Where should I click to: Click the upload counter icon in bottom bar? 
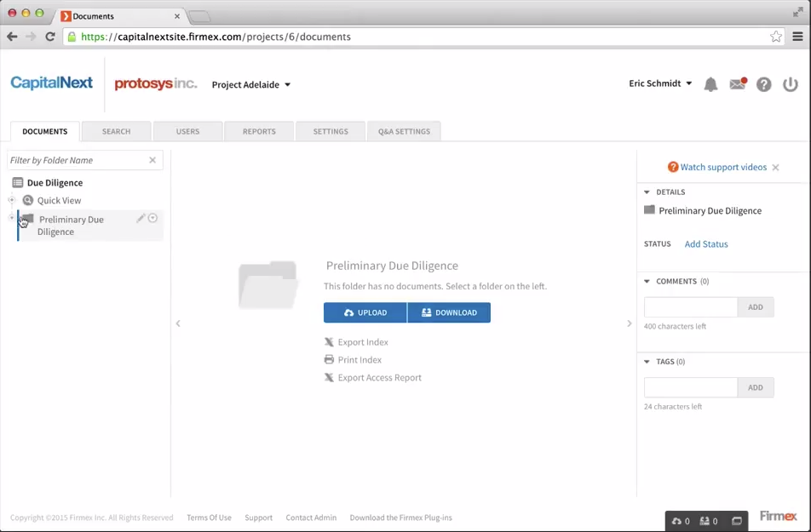click(676, 521)
